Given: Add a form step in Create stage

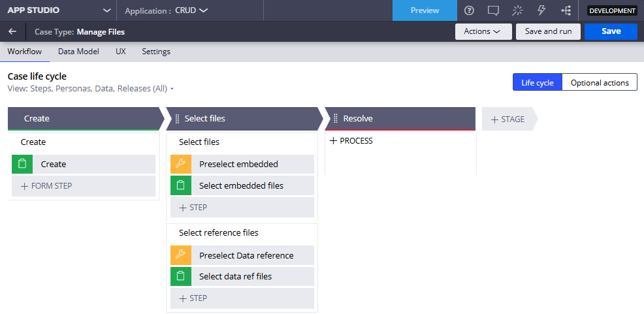Looking at the screenshot, I should (84, 186).
